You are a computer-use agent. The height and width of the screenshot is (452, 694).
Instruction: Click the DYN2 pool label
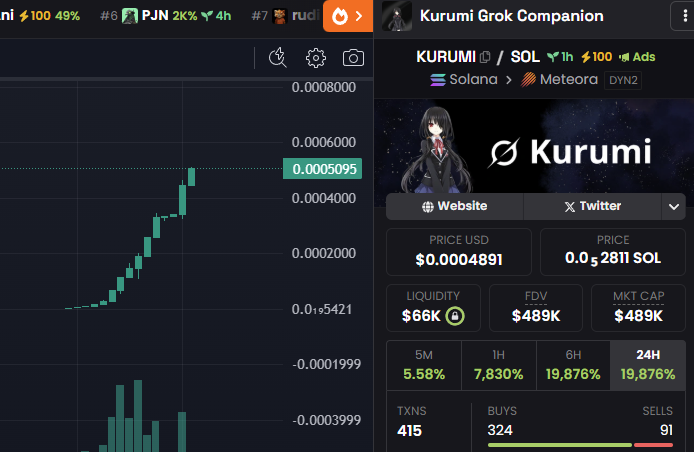point(623,80)
